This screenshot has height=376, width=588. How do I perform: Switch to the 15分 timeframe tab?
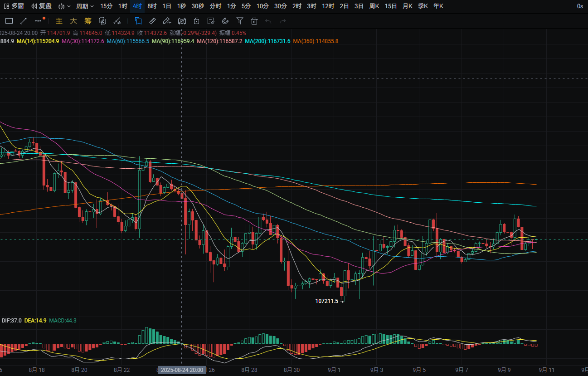pos(107,6)
